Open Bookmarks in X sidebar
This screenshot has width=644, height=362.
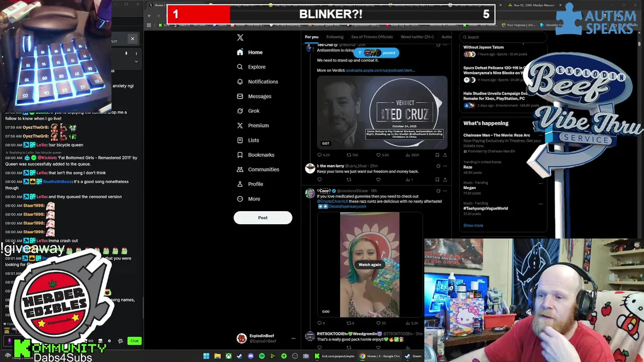256,155
